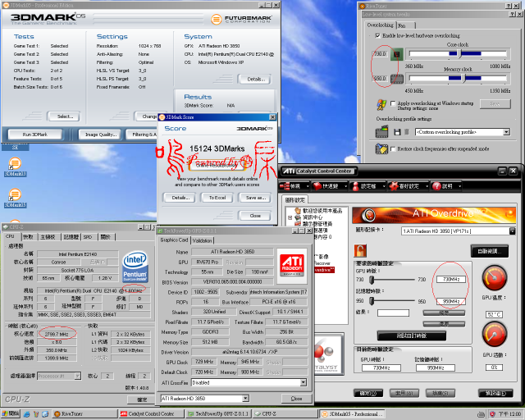Open the Processor #1 dropdown in CPU-Z
The width and height of the screenshot is (525, 420).
pyautogui.click(x=77, y=377)
